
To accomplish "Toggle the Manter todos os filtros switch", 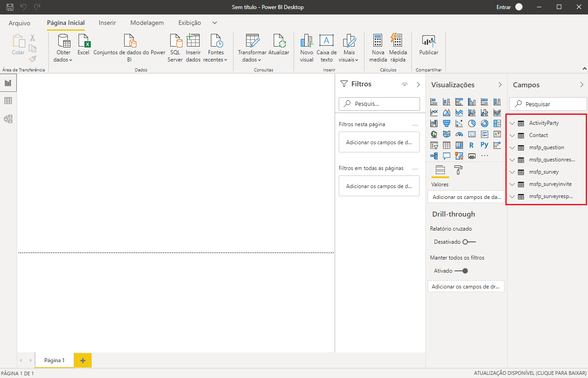I will click(461, 271).
